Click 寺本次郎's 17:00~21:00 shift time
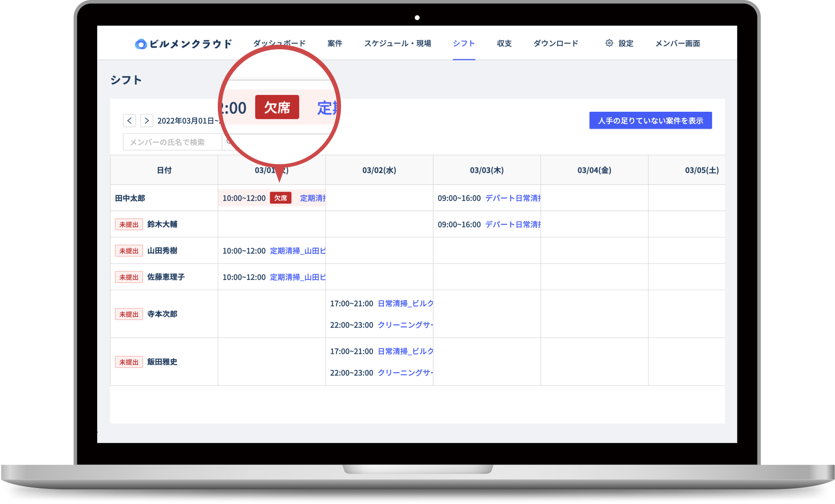This screenshot has width=835, height=504. click(x=352, y=303)
